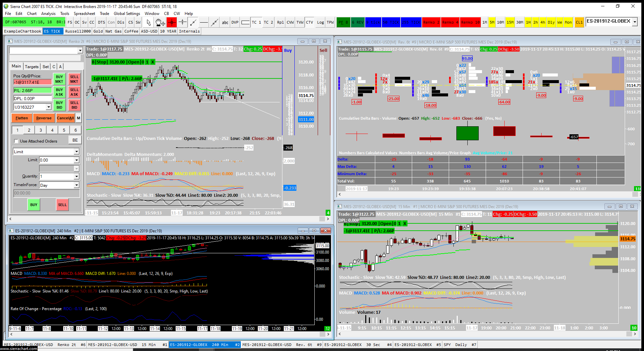Click the orange CL1 toolbar button

click(x=579, y=22)
